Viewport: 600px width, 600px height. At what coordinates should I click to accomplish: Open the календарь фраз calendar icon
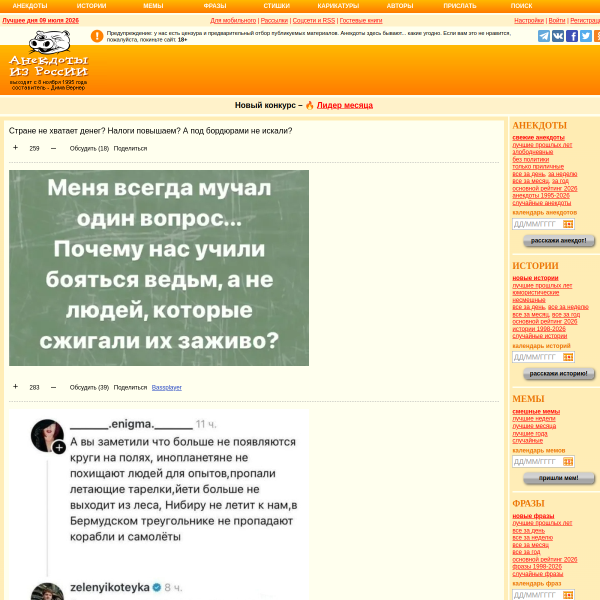point(568,595)
